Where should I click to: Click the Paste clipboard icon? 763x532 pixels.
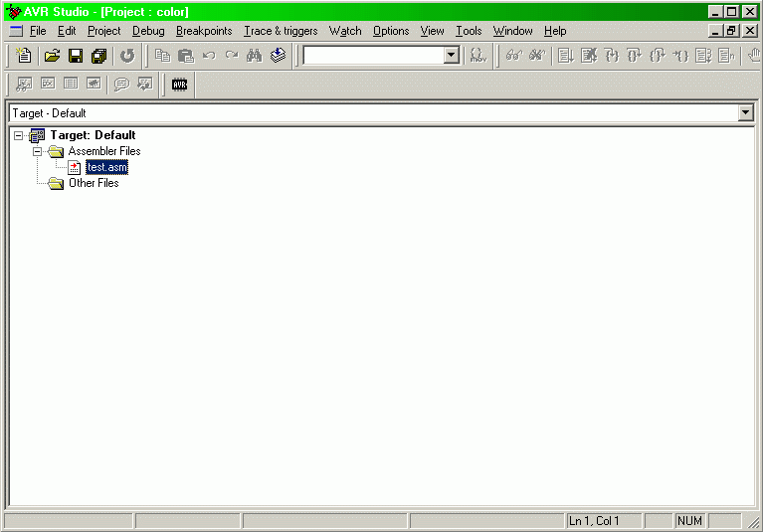click(x=185, y=56)
